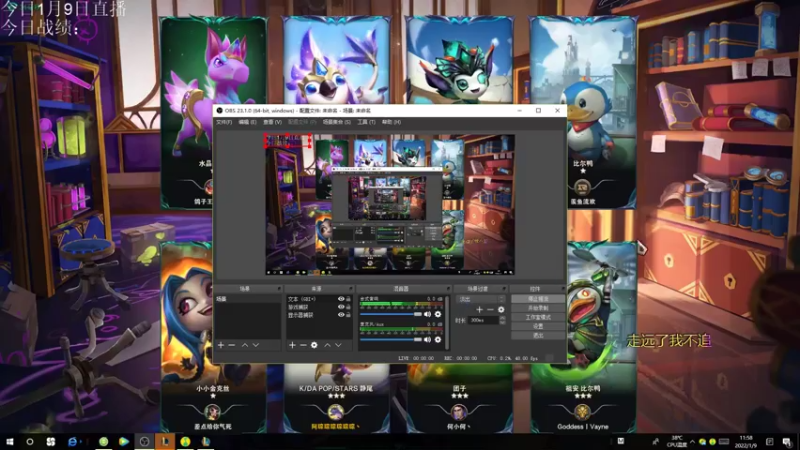Click the 开始录制 start recording button
The height and width of the screenshot is (450, 800).
tap(538, 308)
